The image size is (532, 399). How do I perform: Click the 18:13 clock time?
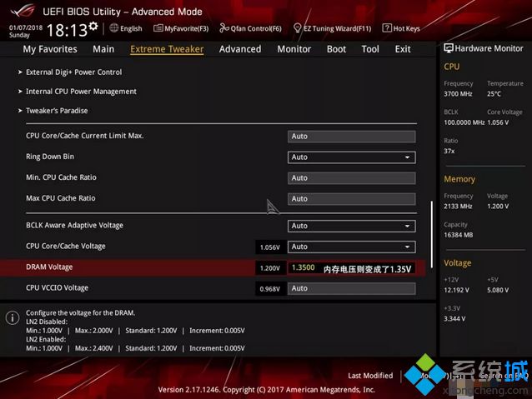point(68,31)
